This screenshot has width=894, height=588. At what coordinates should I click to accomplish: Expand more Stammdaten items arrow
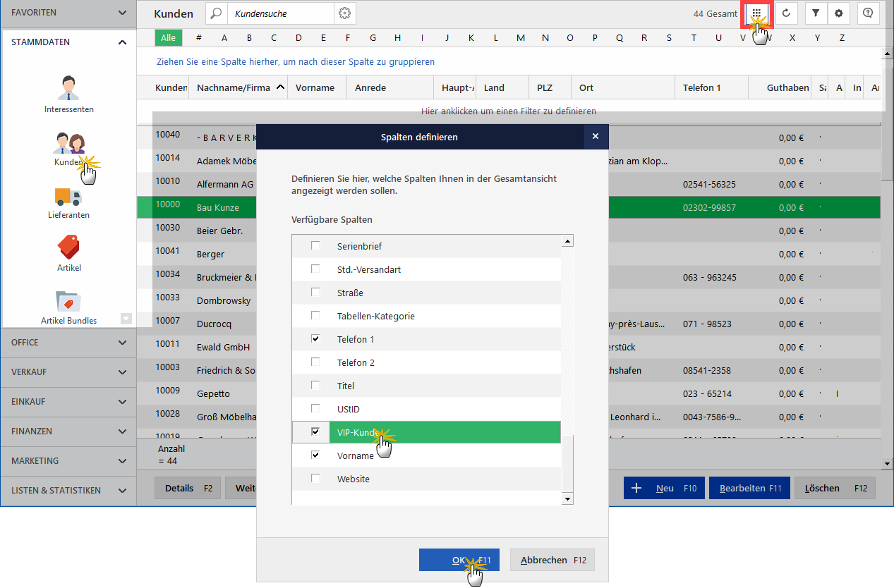coord(126,319)
